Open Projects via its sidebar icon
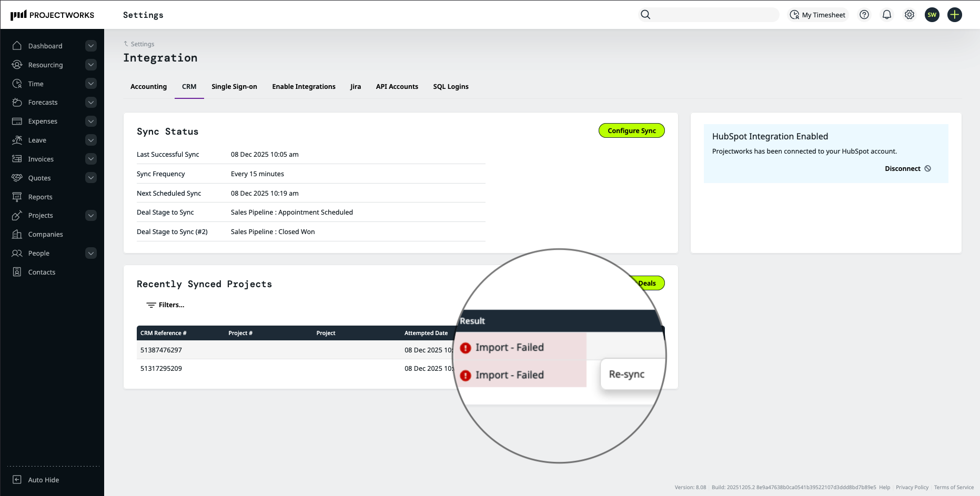The image size is (980, 496). tap(17, 215)
